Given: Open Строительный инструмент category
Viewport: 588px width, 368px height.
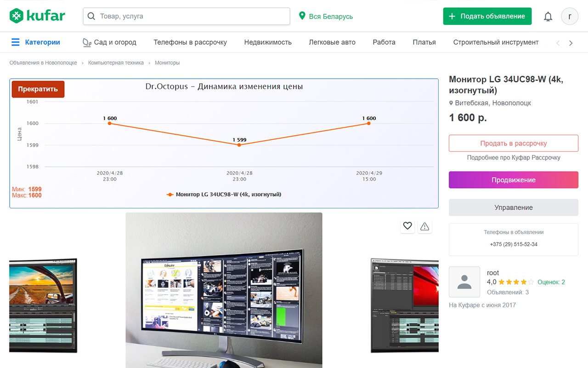Looking at the screenshot, I should [x=496, y=42].
